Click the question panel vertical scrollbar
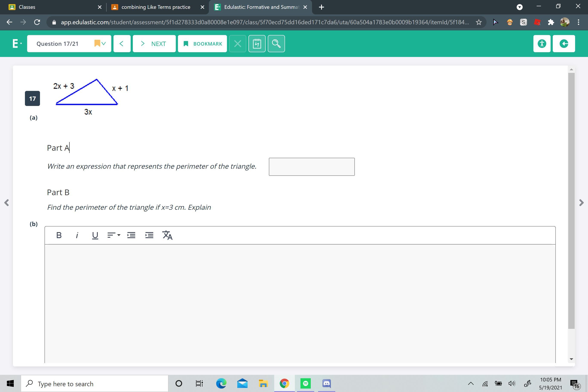 click(x=571, y=200)
